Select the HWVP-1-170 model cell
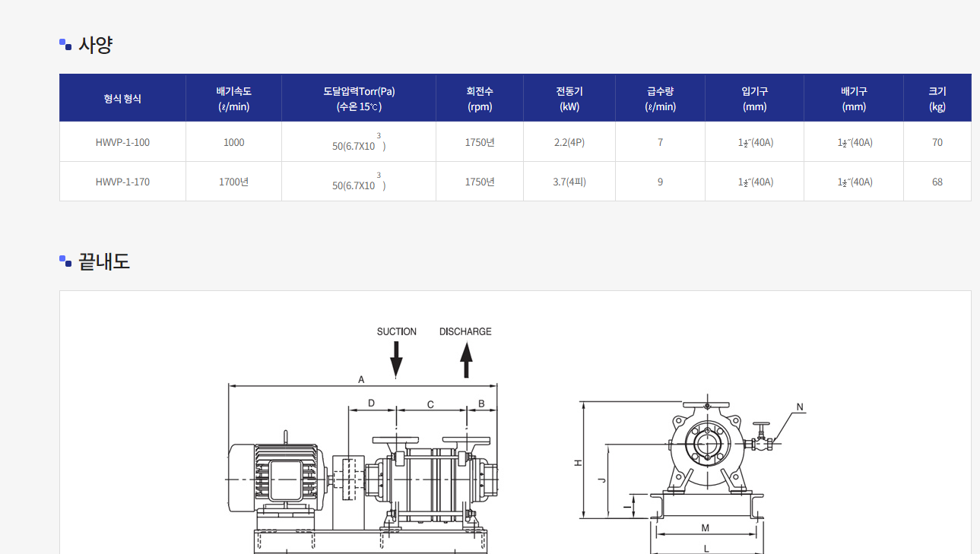Image resolution: width=980 pixels, height=554 pixels. coord(122,182)
